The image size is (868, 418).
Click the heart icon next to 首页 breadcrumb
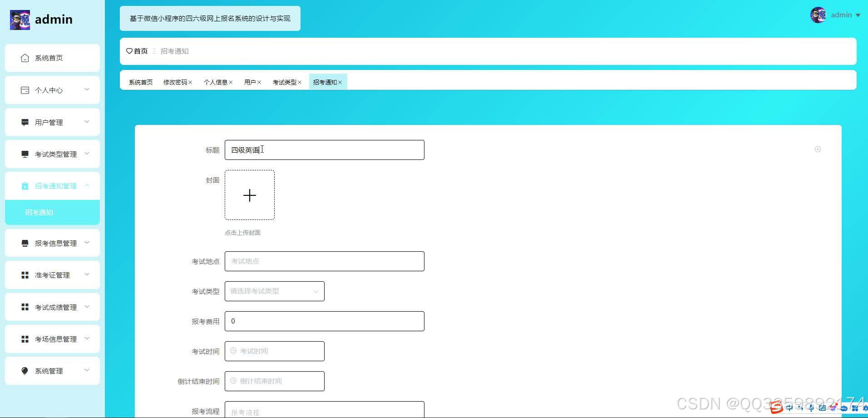[x=129, y=51]
